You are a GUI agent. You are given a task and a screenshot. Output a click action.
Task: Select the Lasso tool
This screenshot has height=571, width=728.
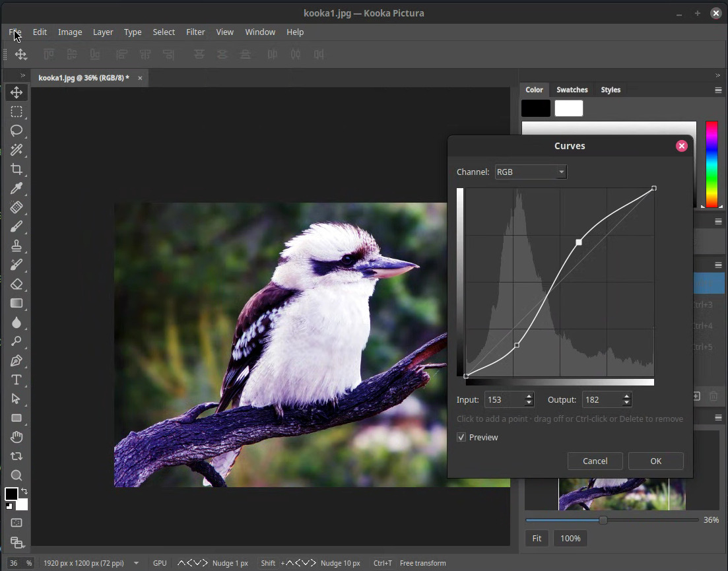pyautogui.click(x=17, y=131)
